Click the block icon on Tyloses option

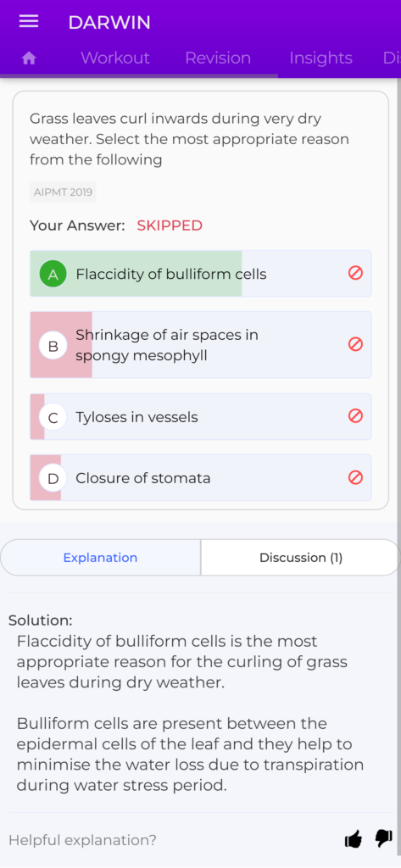(355, 415)
